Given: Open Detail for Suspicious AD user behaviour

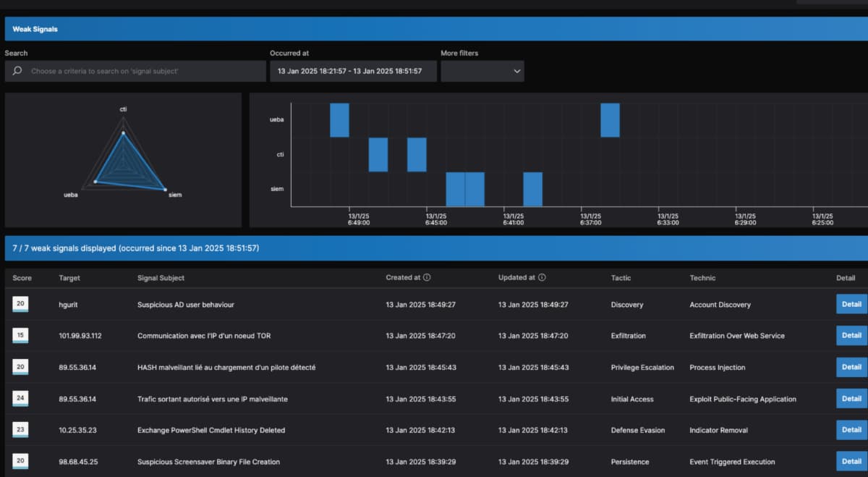Looking at the screenshot, I should 851,304.
